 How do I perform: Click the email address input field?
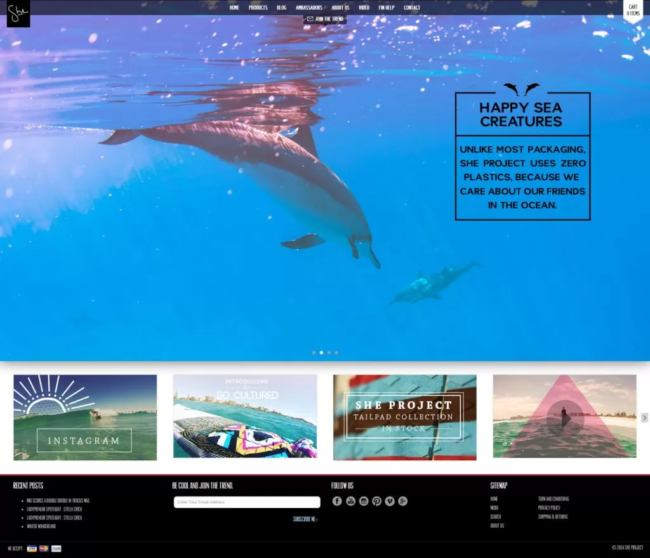(x=246, y=502)
